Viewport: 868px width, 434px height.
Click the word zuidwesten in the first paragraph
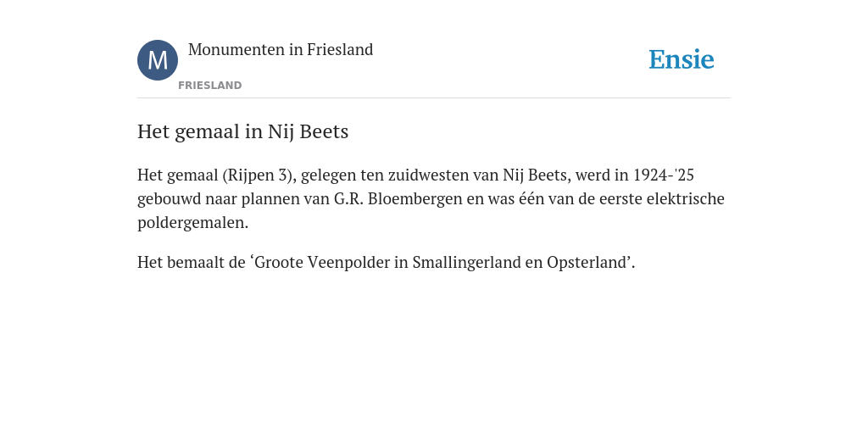tap(428, 175)
